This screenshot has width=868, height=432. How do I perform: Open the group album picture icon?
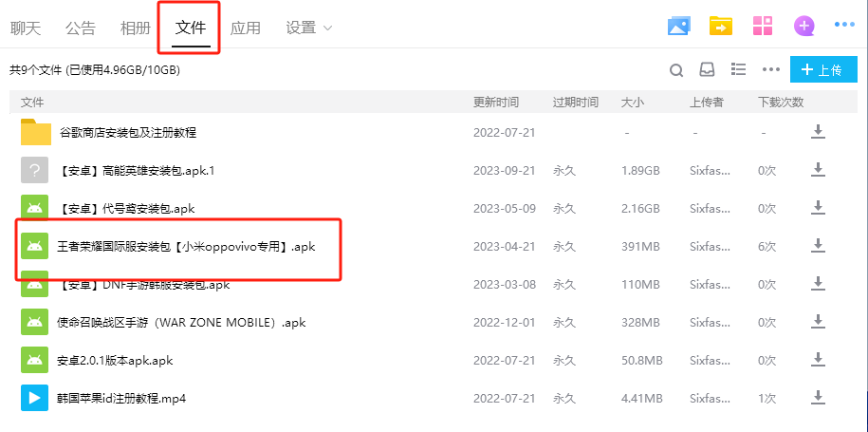coord(678,27)
